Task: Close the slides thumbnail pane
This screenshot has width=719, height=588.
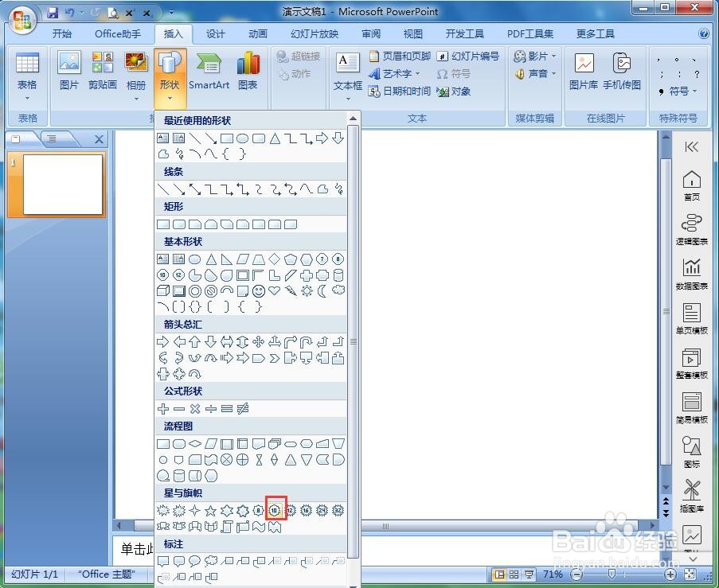Action: point(99,139)
